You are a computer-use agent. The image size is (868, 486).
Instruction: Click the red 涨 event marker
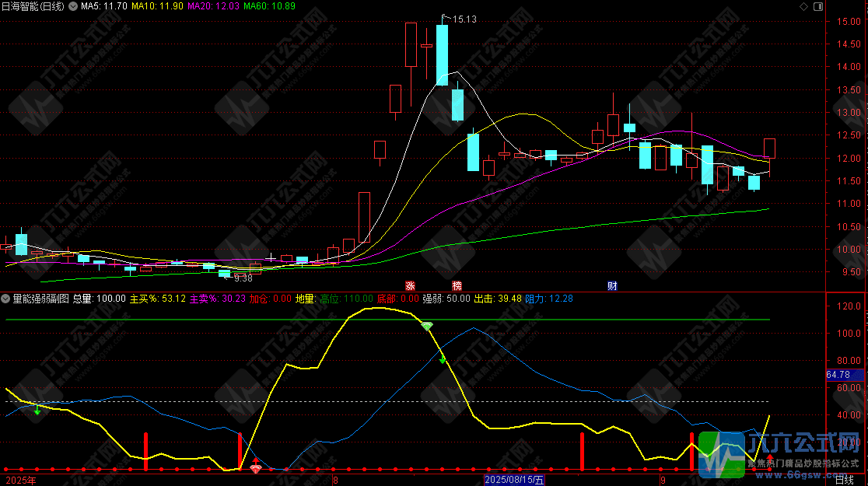410,285
